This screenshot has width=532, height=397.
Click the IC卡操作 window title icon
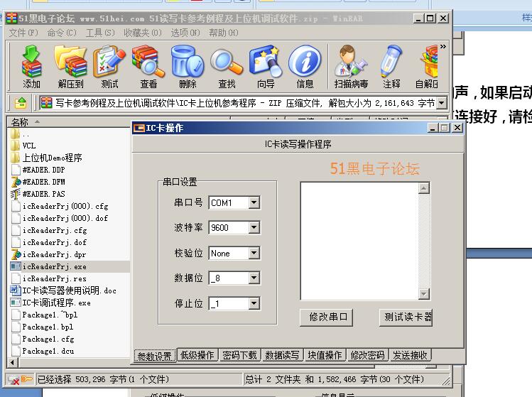pos(139,128)
